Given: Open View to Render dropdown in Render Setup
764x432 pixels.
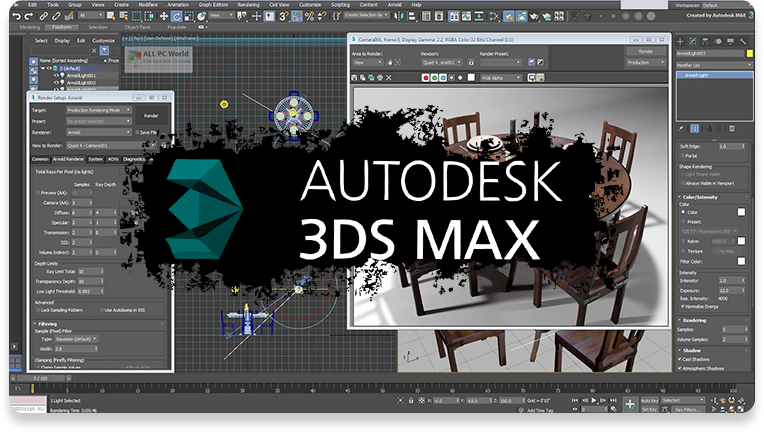Looking at the screenshot, I should tap(111, 146).
